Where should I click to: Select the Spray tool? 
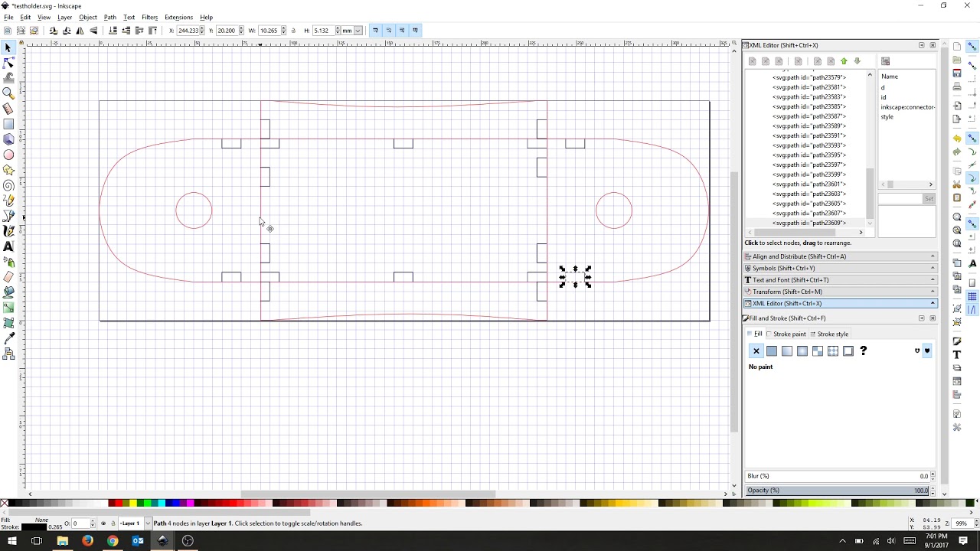coord(8,262)
